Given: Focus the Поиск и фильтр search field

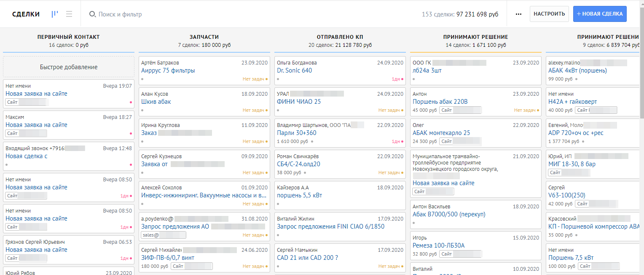Looking at the screenshot, I should click(x=120, y=14).
